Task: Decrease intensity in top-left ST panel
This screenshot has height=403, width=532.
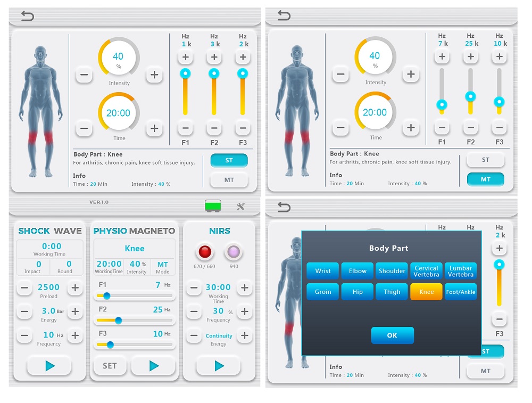Action: point(84,75)
